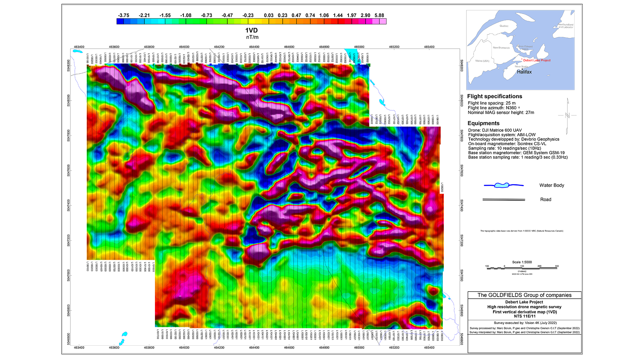Click the north arrow compass symbol
The width and height of the screenshot is (644, 362).
[x=568, y=116]
